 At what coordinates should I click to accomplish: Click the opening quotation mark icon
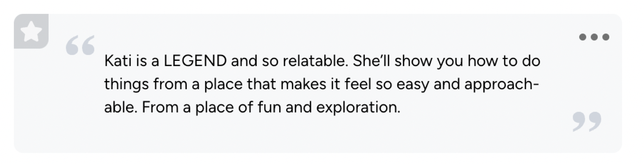80,46
